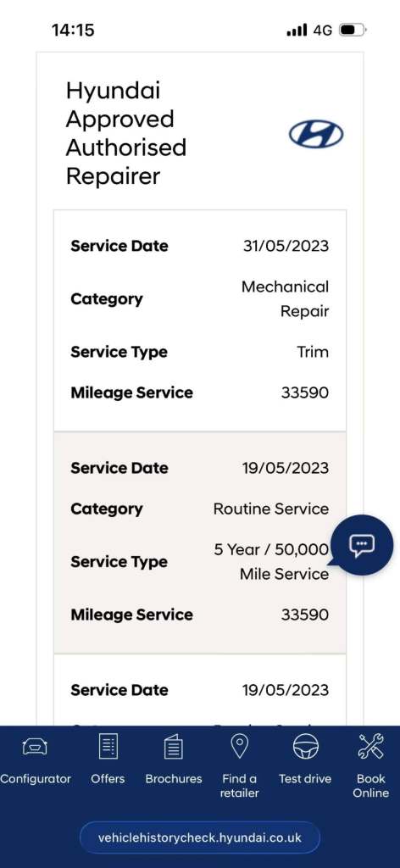Select the Test drive steering wheel icon
400x868 pixels.
click(x=305, y=746)
